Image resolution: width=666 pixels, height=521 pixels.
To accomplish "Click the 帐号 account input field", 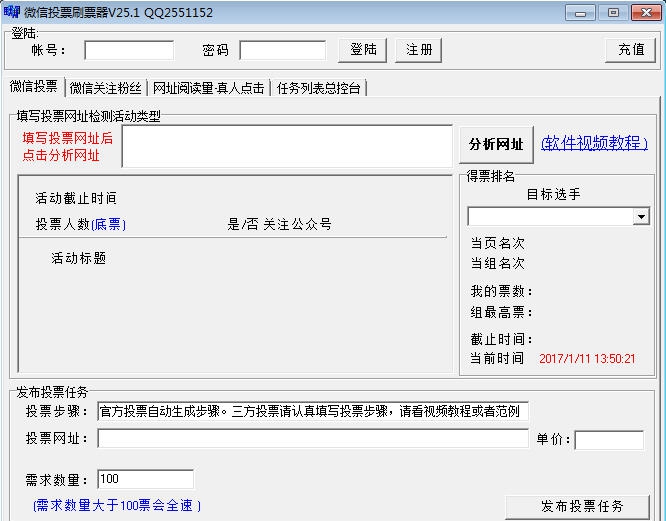I will click(x=129, y=51).
